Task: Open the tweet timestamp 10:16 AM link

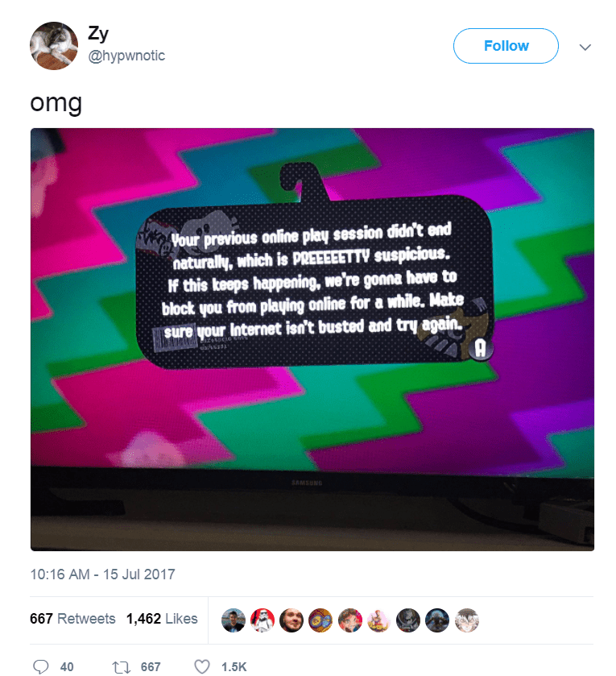Action: point(102,574)
